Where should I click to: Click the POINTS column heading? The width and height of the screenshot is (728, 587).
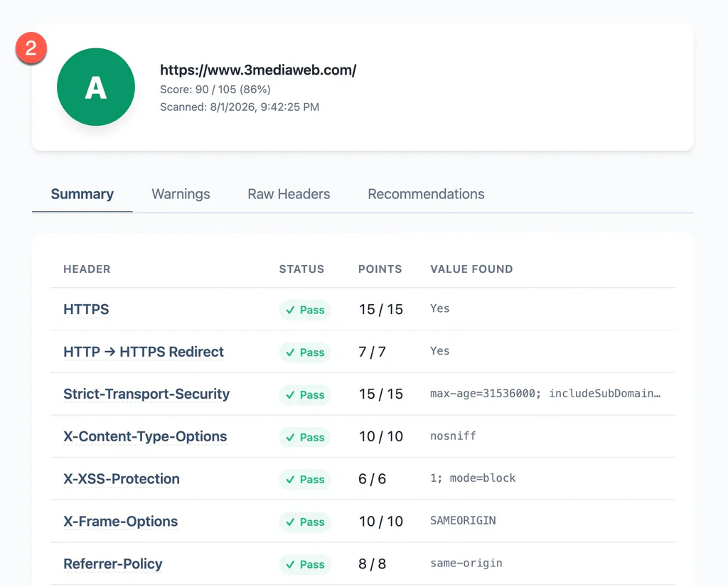click(x=380, y=269)
